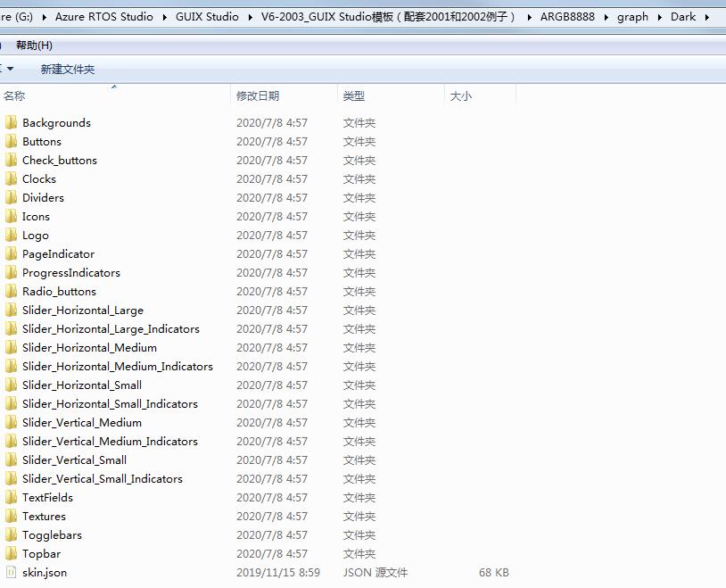Select the skin.json file icon

click(x=11, y=573)
